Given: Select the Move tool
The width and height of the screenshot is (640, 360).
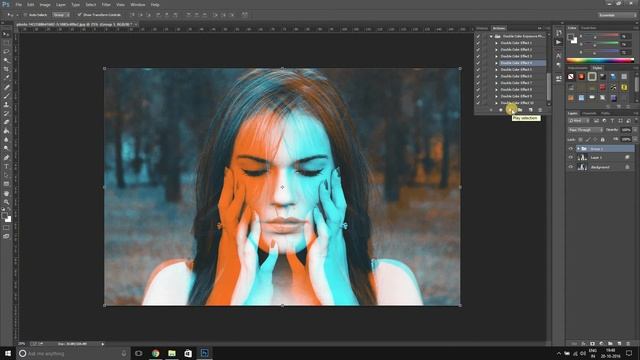Looking at the screenshot, I should pyautogui.click(x=6, y=34).
